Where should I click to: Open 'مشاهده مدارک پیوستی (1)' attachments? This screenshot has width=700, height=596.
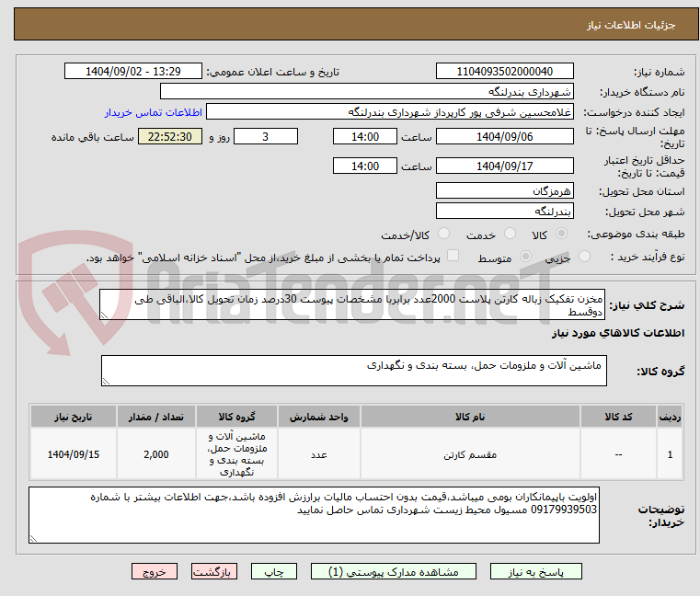394,571
